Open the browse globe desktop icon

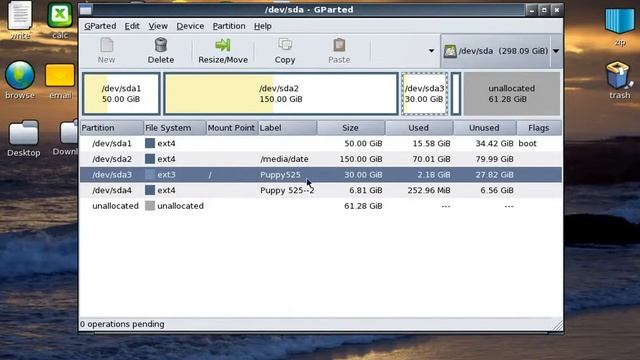(20, 75)
